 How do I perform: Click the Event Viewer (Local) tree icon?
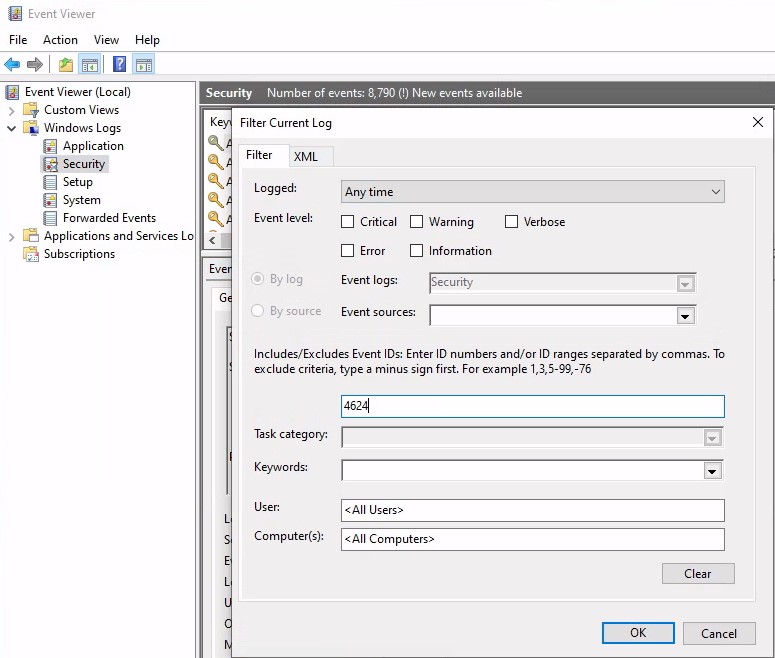(12, 92)
